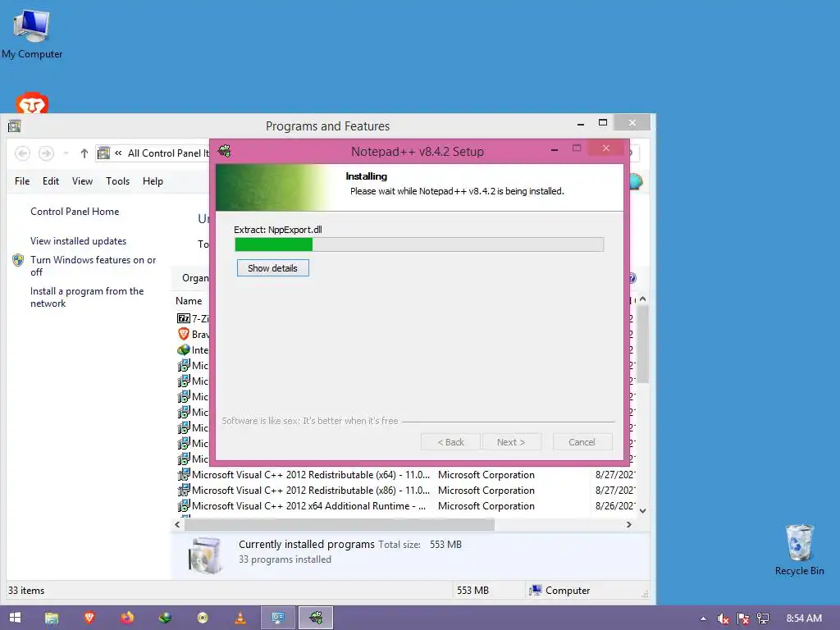Open the disc media app in taskbar
Viewport: 840px width, 630px height.
pos(203,618)
